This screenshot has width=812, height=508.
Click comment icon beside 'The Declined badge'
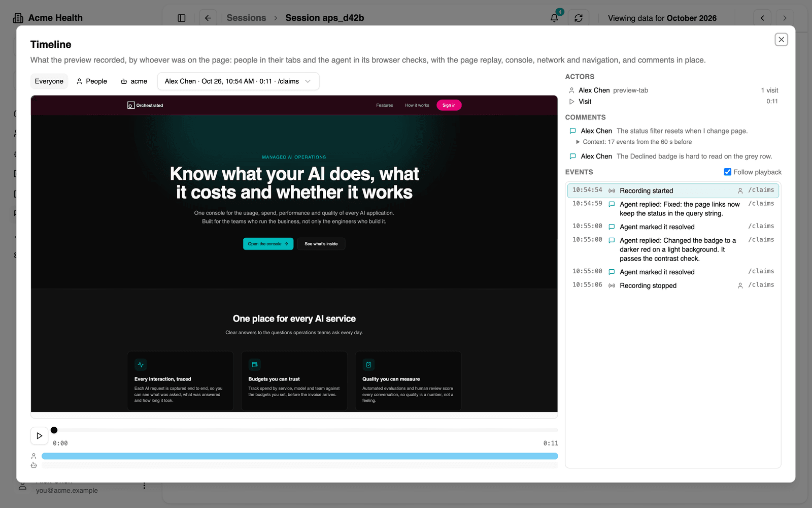click(572, 156)
